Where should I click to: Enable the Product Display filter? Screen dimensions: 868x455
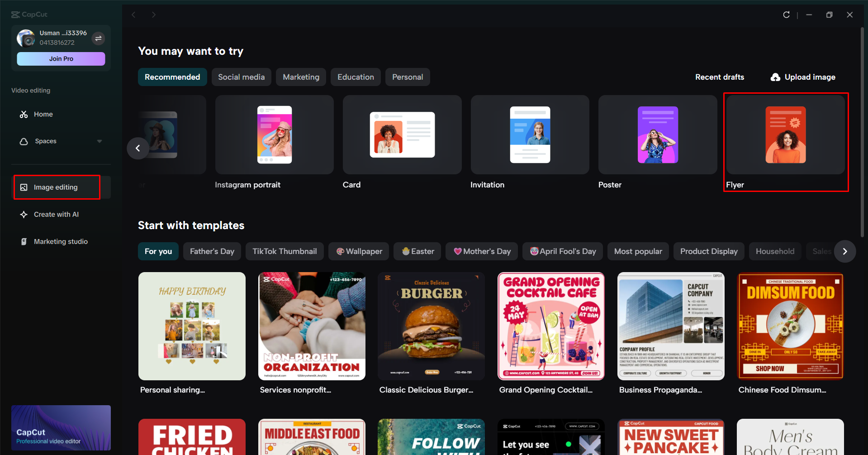708,251
